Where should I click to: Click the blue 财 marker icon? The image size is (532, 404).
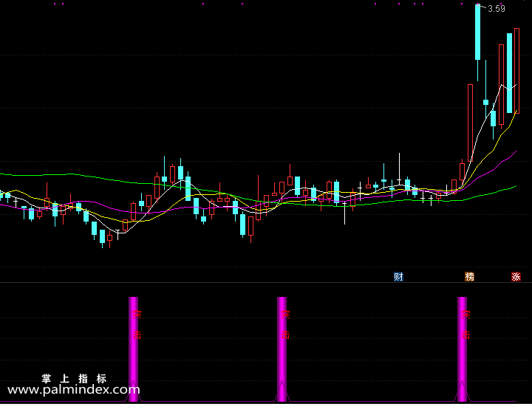pyautogui.click(x=398, y=277)
